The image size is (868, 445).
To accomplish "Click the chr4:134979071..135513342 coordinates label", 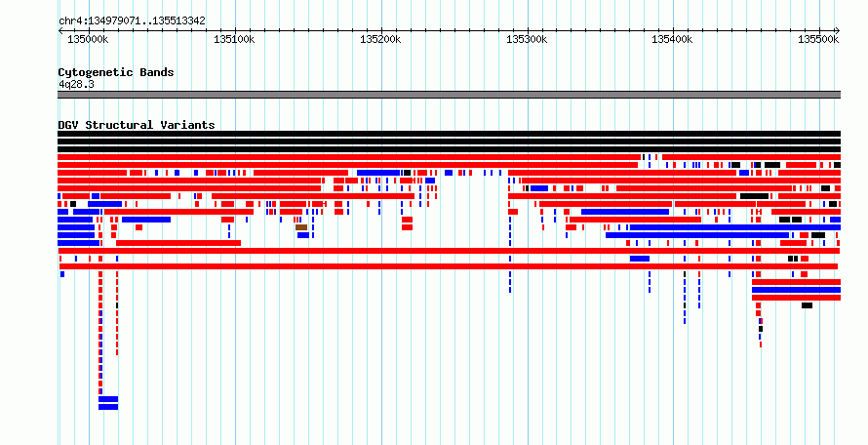I will click(132, 21).
